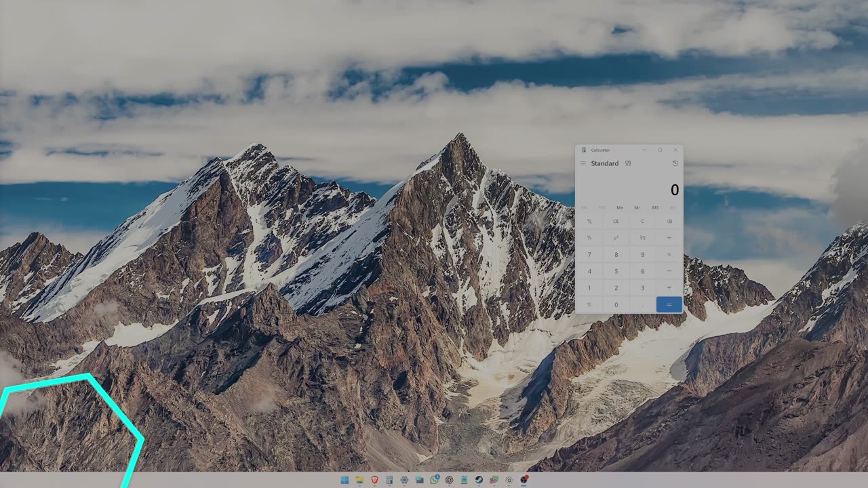Launch Brave browser from taskbar
Image resolution: width=868 pixels, height=488 pixels.
[x=374, y=480]
